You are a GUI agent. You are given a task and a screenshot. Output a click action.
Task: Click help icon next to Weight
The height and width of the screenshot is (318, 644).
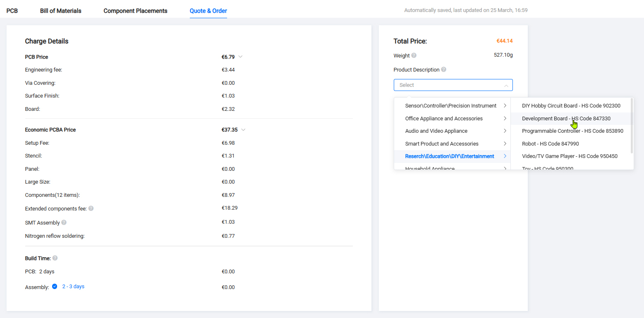tap(414, 56)
